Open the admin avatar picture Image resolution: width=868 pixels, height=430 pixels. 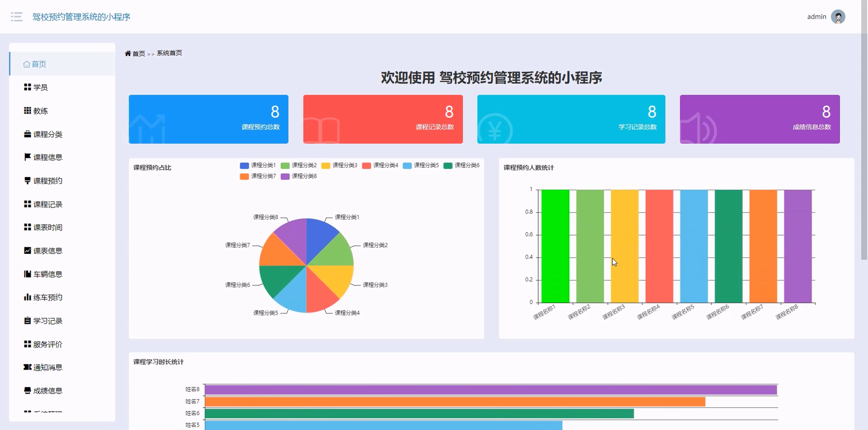click(838, 17)
